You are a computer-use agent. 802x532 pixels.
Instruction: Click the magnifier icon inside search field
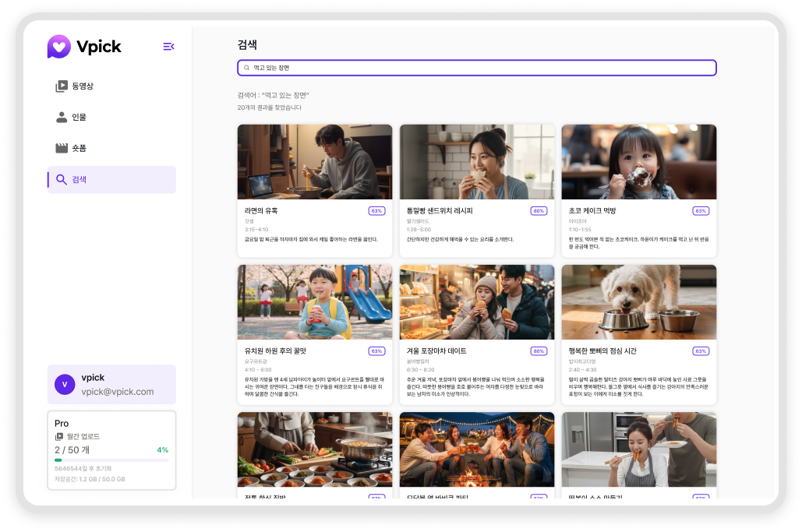(247, 69)
